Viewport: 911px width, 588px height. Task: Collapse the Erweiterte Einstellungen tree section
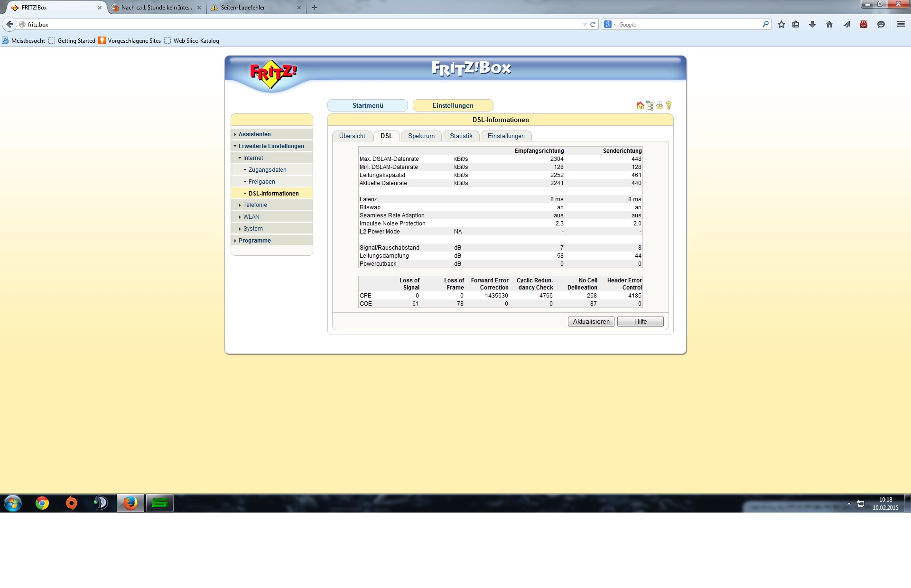point(271,146)
